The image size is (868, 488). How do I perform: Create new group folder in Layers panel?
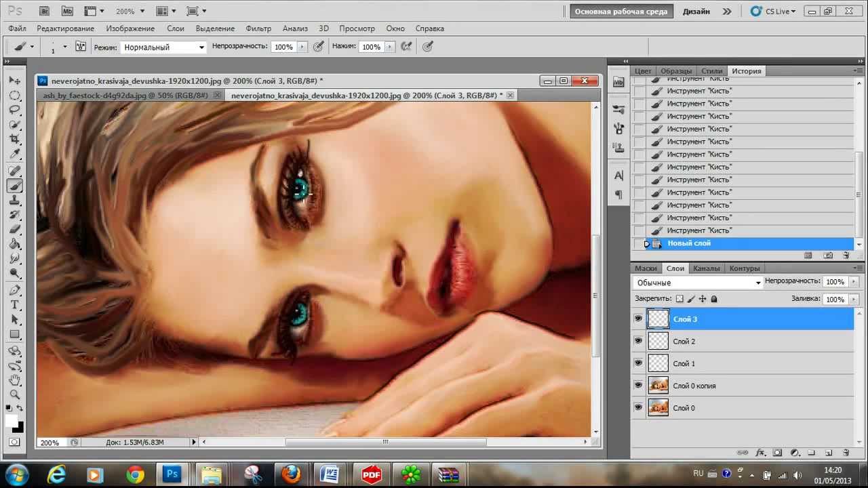tap(812, 453)
